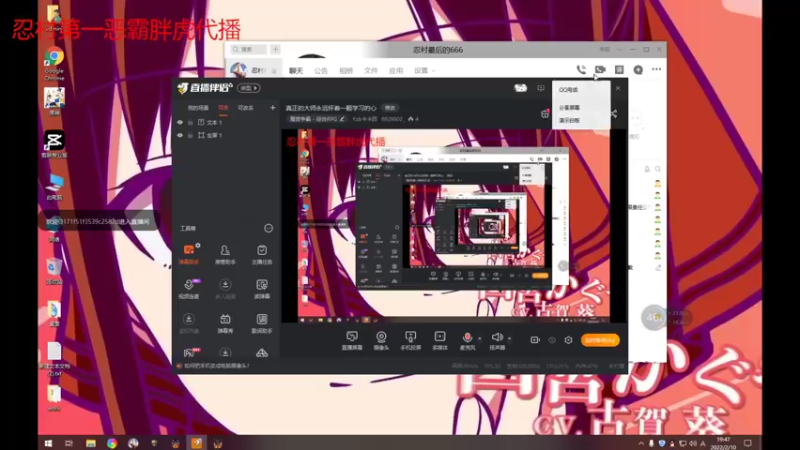
Task: Hide the 文本 1 source
Action: point(180,122)
